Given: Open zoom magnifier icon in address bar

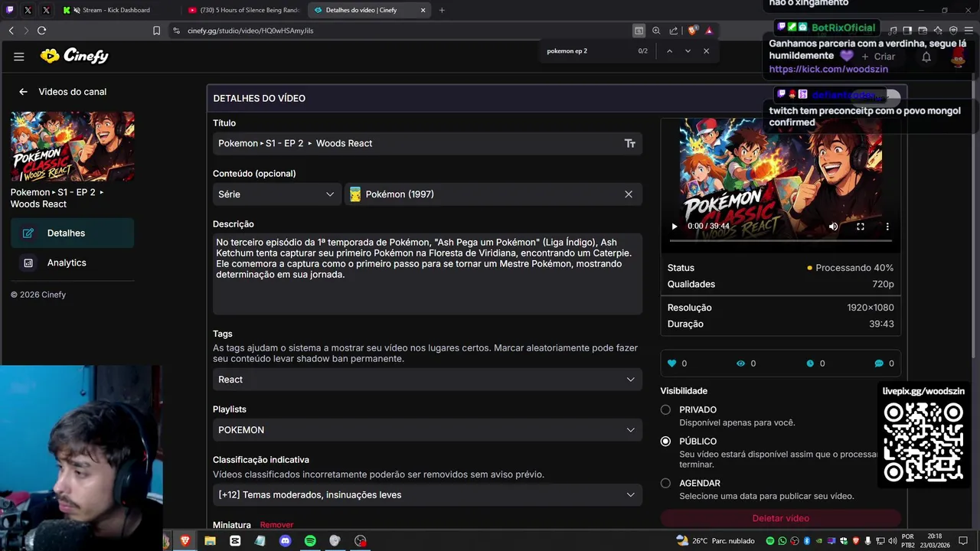Looking at the screenshot, I should point(656,31).
